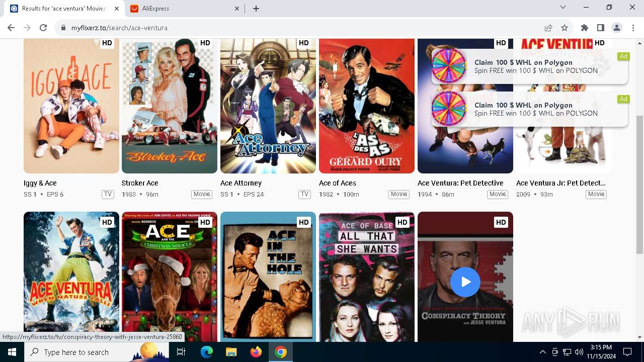This screenshot has width=644, height=362.
Task: Click the HD badge on Conspiracy Theory poster
Action: click(501, 222)
